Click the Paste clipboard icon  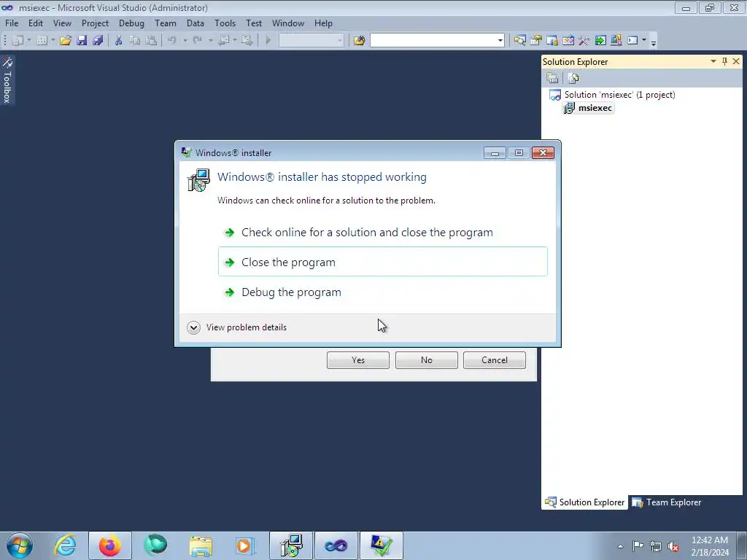pos(151,41)
